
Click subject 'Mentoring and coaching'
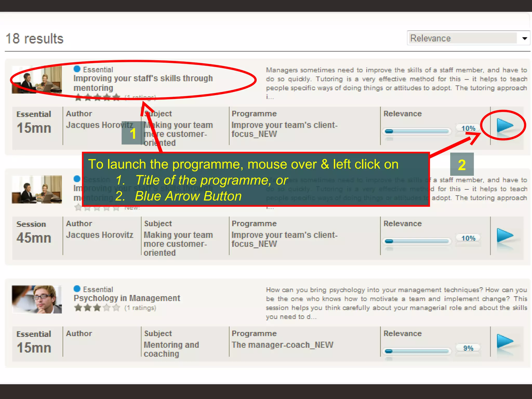[171, 349]
